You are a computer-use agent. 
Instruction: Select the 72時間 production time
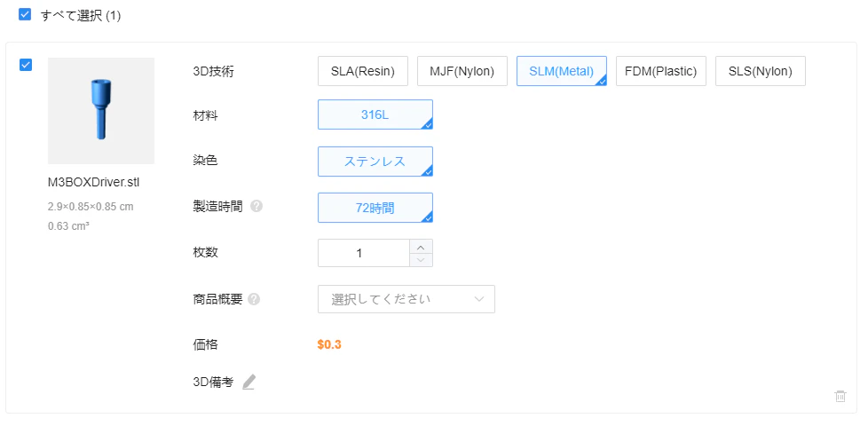(375, 208)
